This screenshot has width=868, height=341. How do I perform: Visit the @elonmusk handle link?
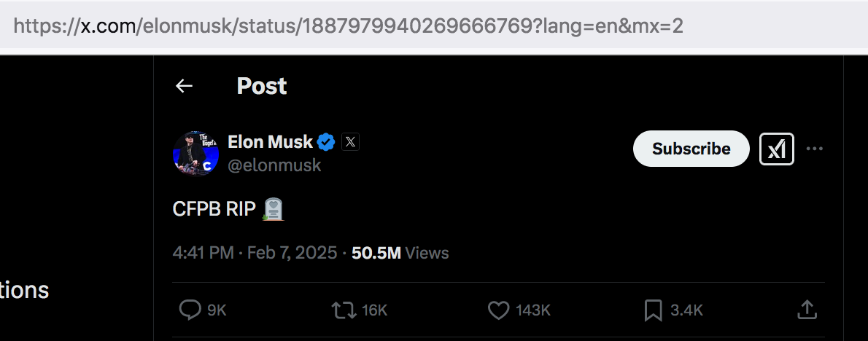click(274, 165)
